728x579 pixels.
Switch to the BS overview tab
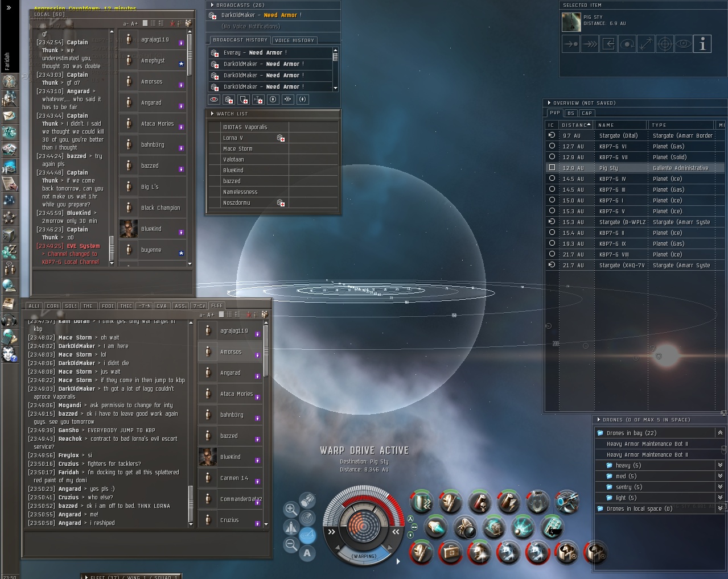[x=571, y=113]
